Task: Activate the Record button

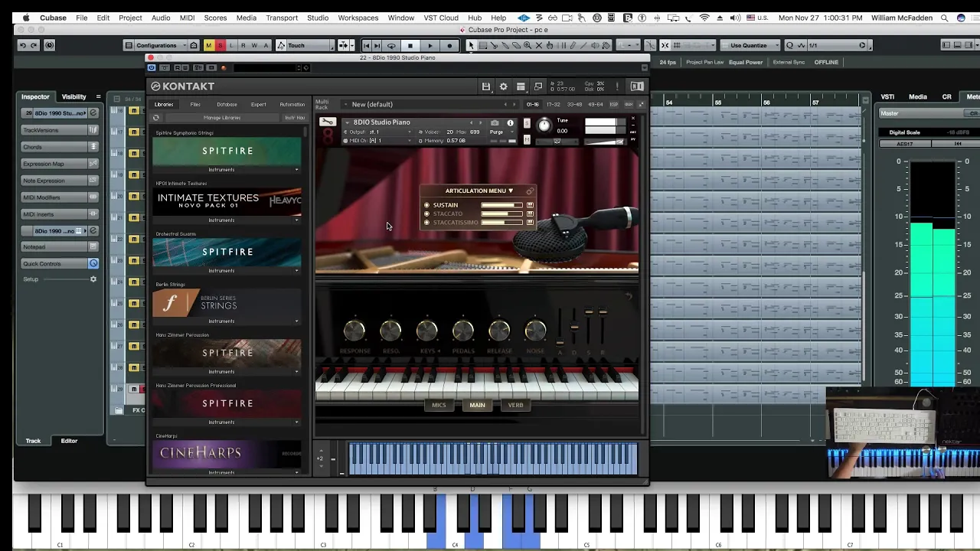Action: pos(449,45)
